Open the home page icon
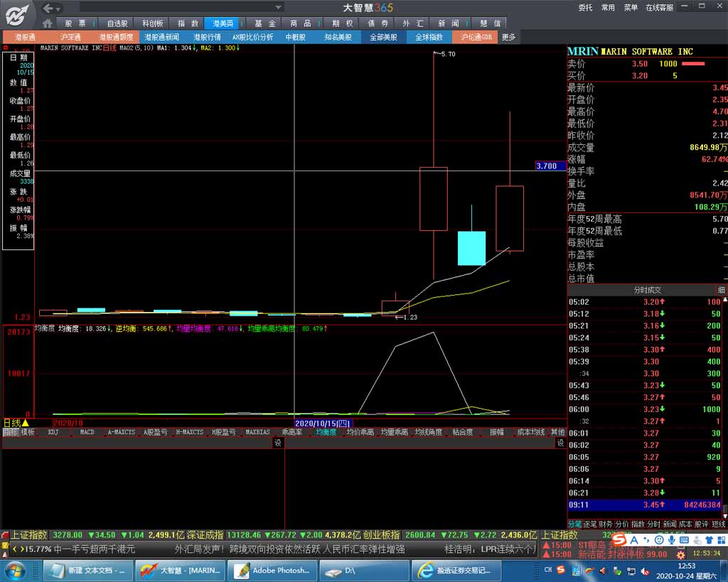Screen dimensions: 728x582 coord(48,23)
